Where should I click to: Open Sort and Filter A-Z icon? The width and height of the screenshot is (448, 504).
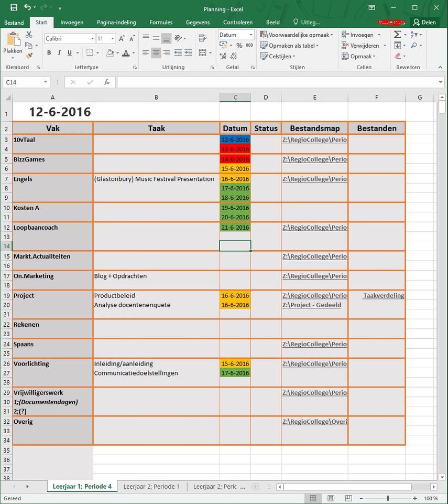click(x=414, y=35)
